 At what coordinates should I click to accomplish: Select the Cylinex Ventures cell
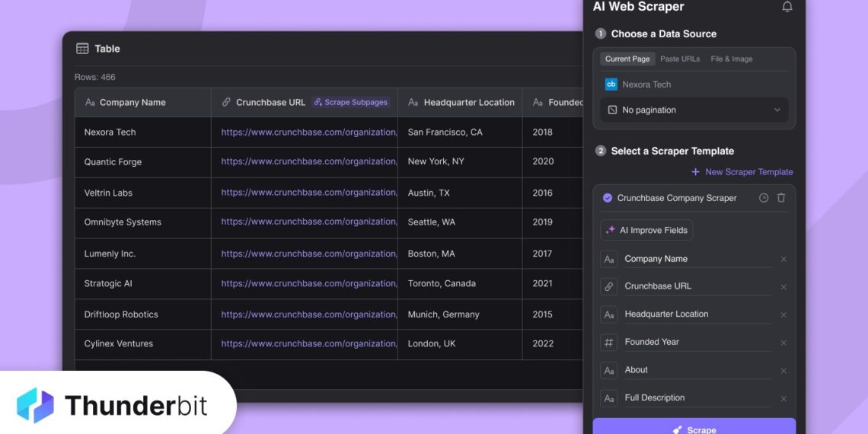tap(143, 344)
